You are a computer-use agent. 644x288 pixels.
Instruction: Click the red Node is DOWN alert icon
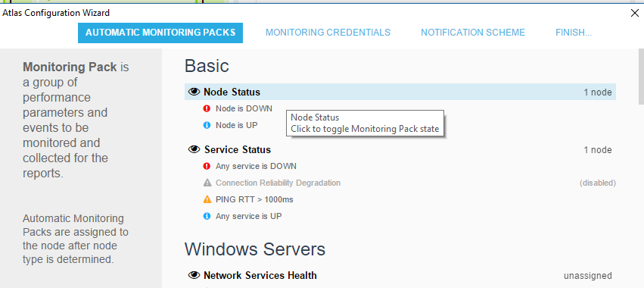(207, 108)
